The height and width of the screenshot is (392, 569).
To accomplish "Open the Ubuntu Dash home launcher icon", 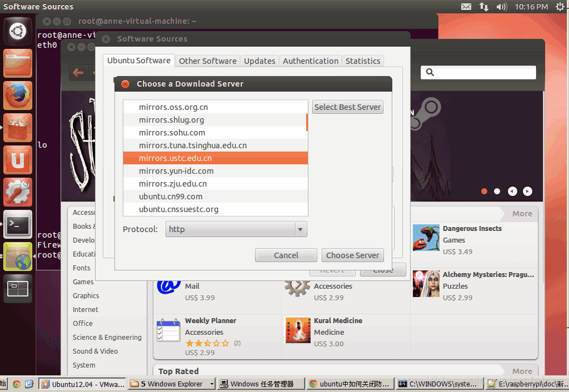I will coord(17,31).
